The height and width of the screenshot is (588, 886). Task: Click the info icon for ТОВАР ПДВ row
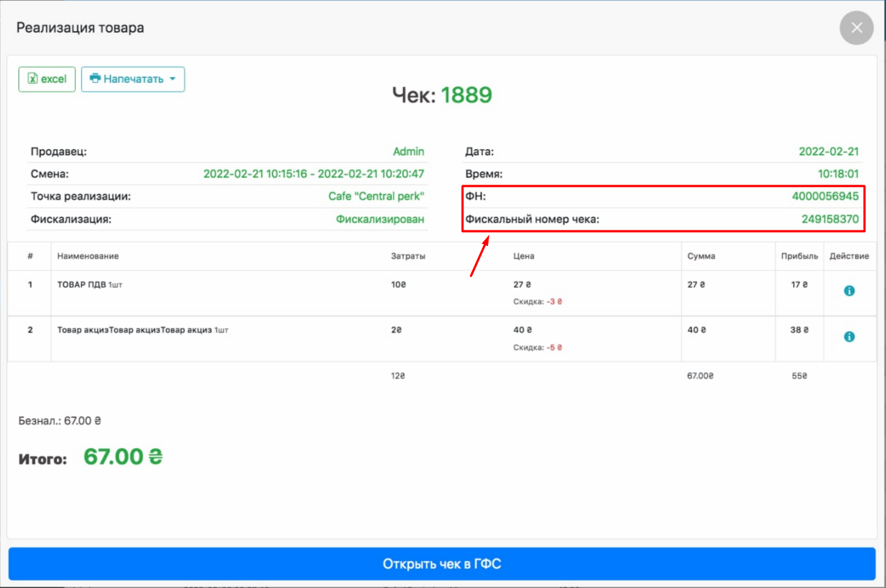click(x=849, y=291)
